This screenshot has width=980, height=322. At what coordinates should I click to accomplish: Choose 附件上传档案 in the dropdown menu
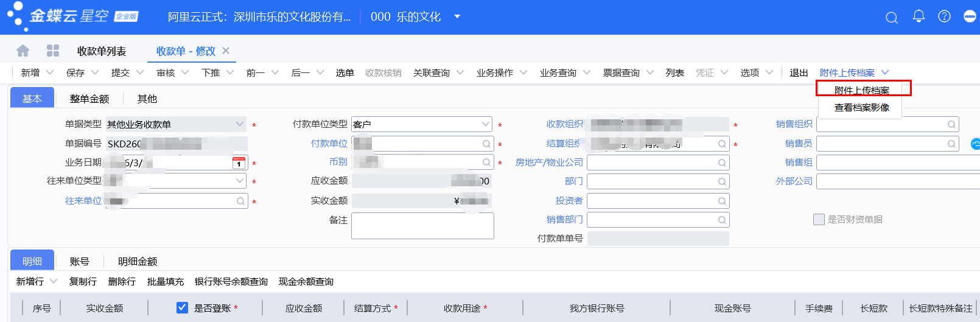coord(861,90)
